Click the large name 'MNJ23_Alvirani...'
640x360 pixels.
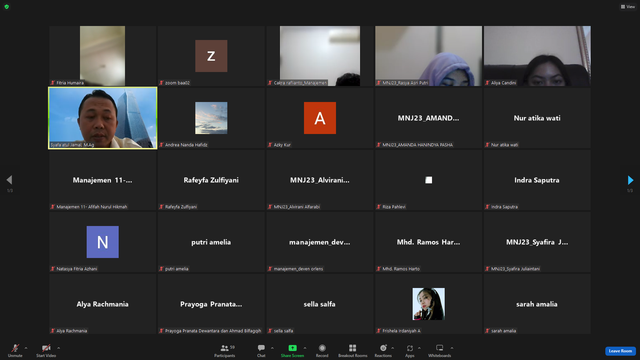[320, 180]
